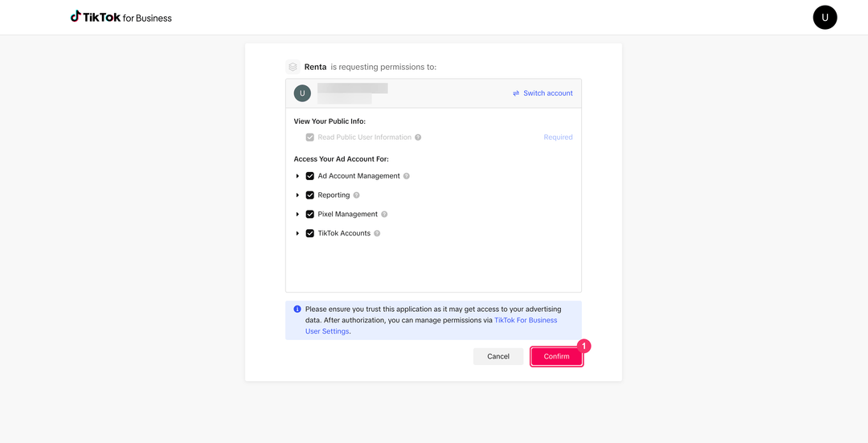
Task: Expand the Ad Account Management permissions
Action: click(x=298, y=176)
